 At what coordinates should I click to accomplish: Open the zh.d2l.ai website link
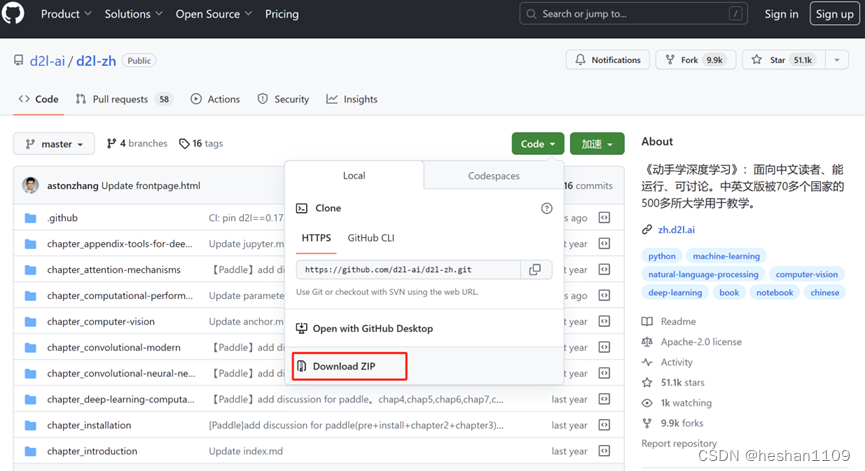click(x=676, y=229)
